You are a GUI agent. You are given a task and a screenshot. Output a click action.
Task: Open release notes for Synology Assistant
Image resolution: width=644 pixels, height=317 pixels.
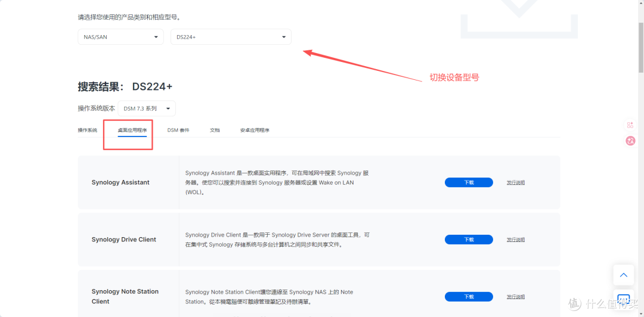click(515, 182)
